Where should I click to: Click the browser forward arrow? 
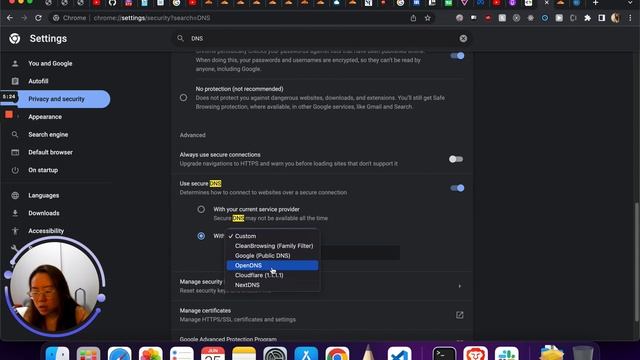point(24,18)
